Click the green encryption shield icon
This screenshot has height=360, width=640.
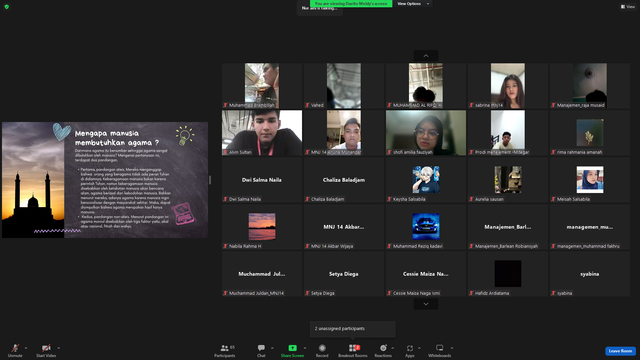(x=7, y=7)
